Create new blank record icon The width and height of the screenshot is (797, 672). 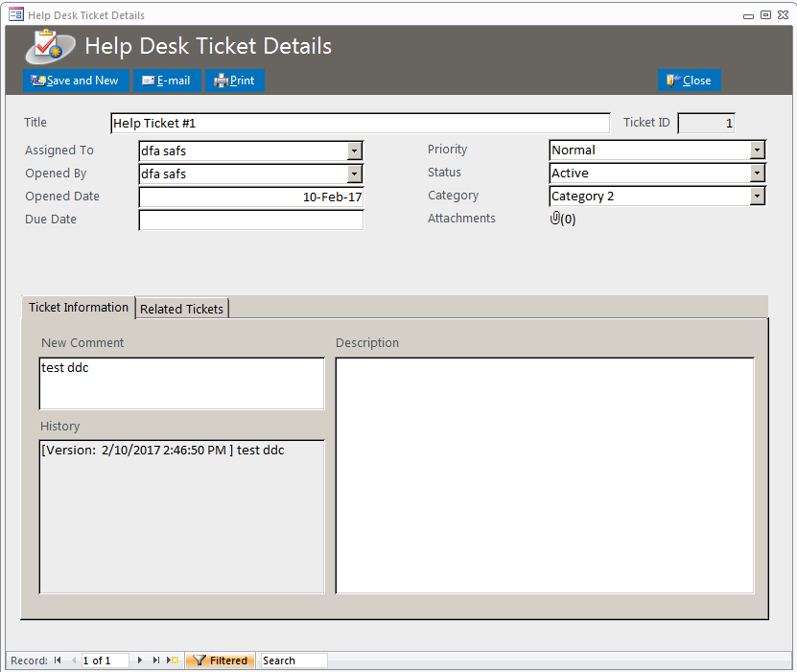(173, 660)
